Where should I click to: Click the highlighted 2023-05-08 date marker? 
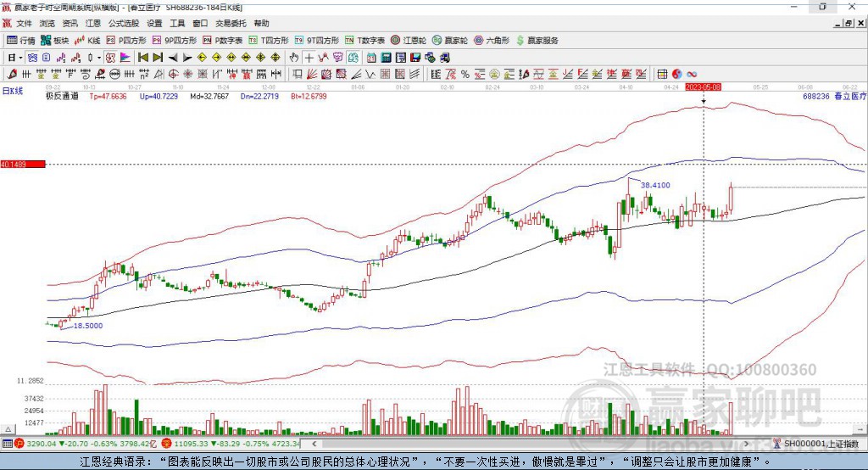tap(703, 87)
